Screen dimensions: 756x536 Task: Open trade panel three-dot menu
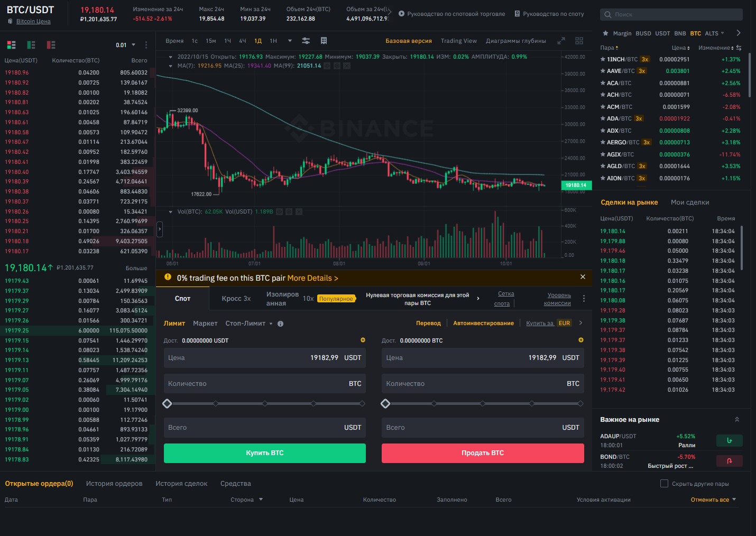(584, 299)
